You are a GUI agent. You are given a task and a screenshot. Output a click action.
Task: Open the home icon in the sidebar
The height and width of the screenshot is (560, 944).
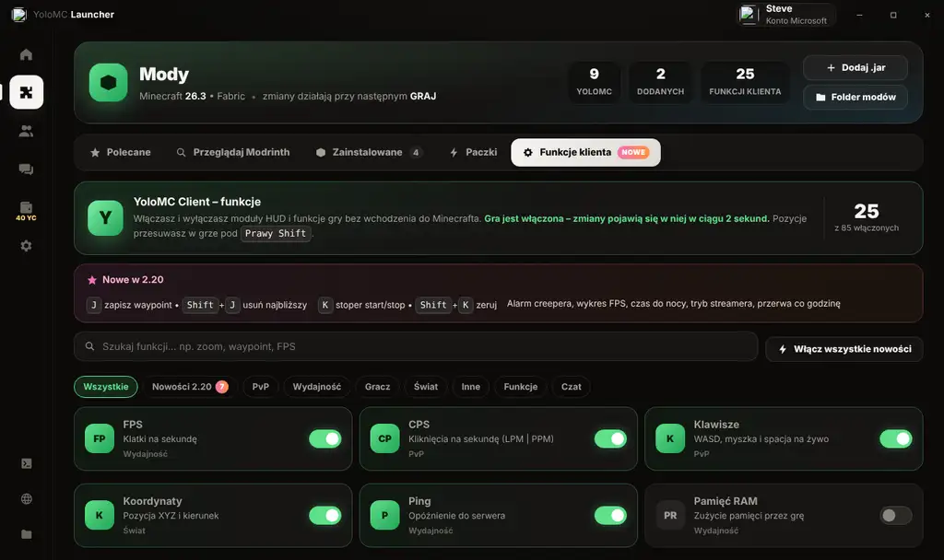(26, 54)
